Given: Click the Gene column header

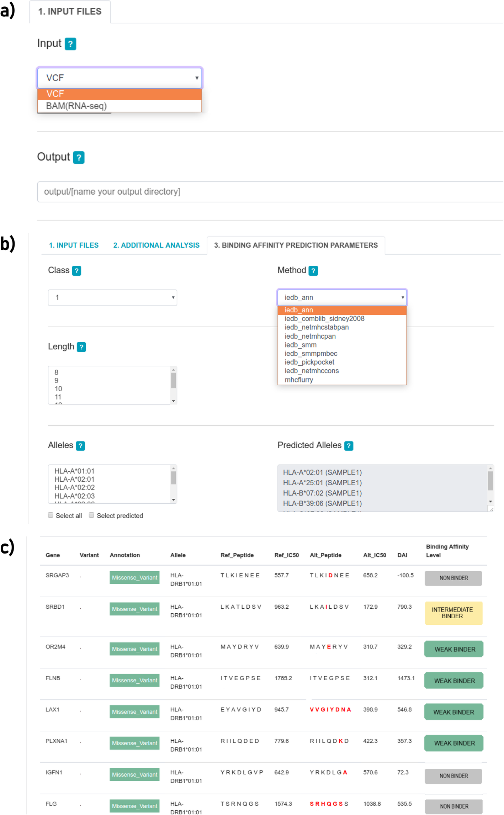Looking at the screenshot, I should tap(53, 555).
